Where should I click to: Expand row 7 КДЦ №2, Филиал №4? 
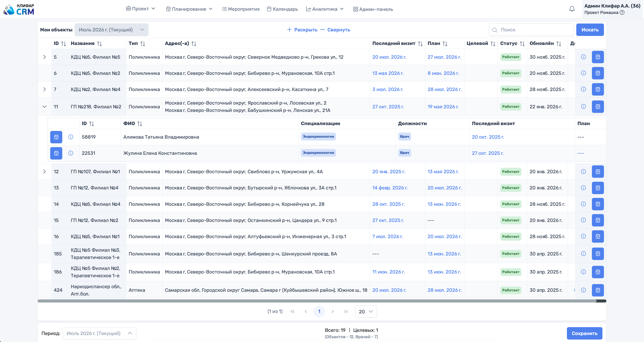(45, 89)
